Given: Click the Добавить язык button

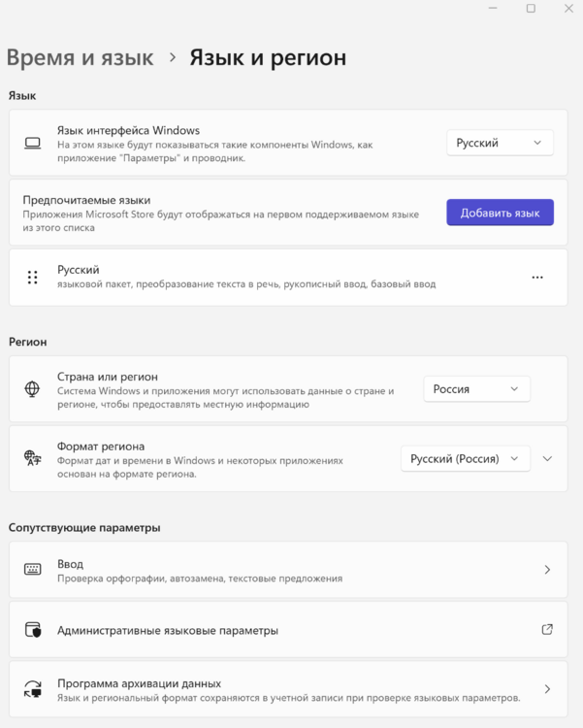Looking at the screenshot, I should pos(500,213).
